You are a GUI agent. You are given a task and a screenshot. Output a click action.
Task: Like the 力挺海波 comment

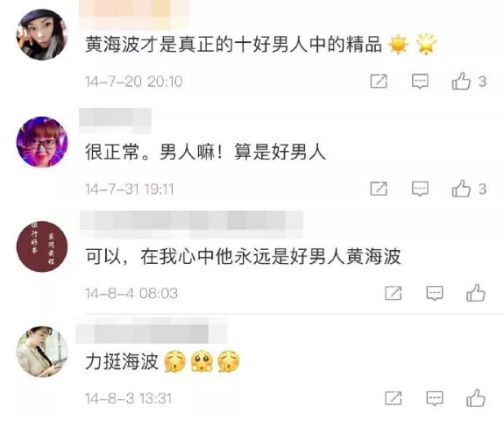pyautogui.click(x=476, y=398)
